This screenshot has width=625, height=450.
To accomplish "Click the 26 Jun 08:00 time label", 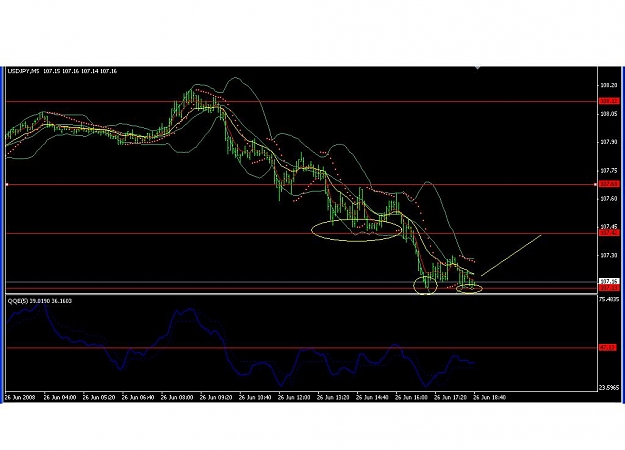I will coord(177,398).
